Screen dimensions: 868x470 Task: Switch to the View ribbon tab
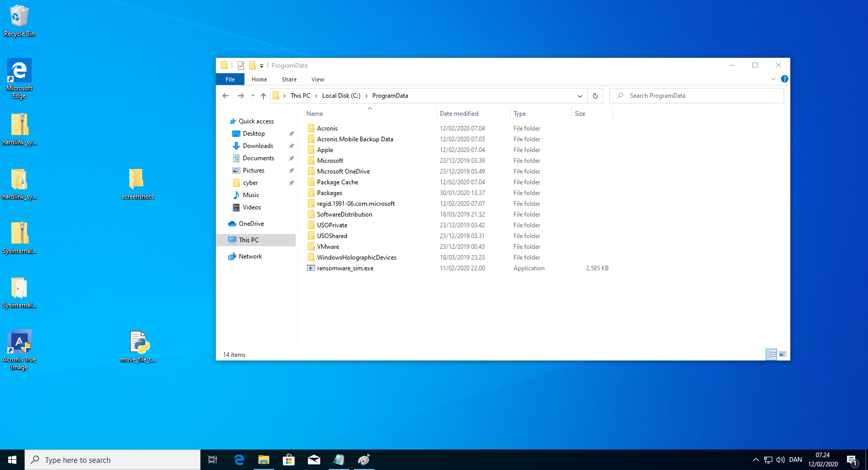[318, 79]
